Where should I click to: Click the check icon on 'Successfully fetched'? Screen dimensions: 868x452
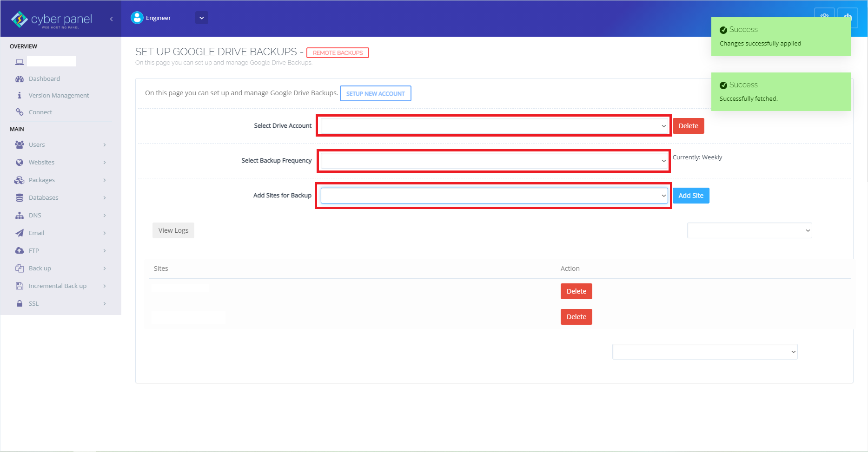(x=723, y=85)
